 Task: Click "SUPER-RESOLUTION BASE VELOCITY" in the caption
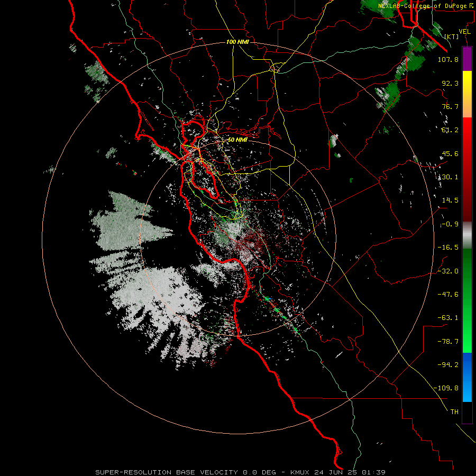[167, 472]
